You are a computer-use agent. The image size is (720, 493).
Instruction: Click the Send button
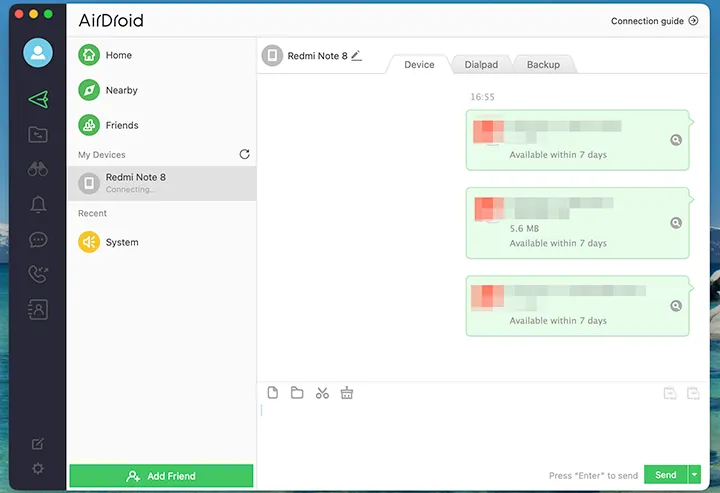point(665,475)
